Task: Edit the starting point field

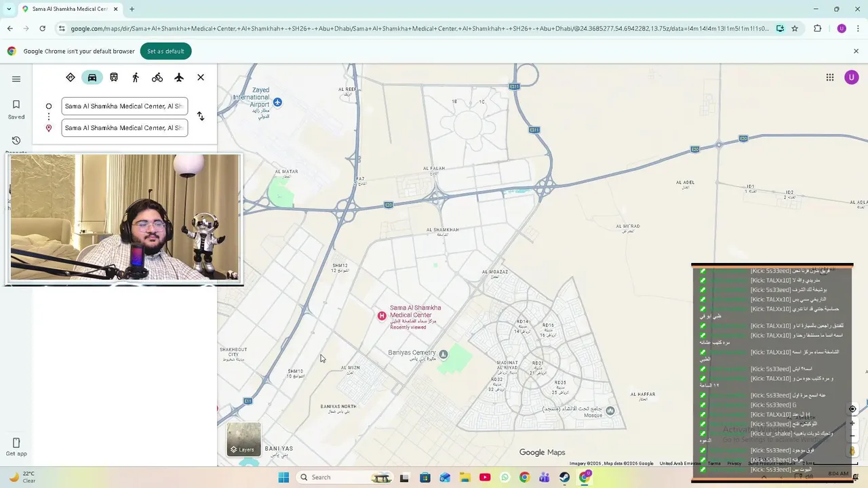Action: [x=125, y=106]
